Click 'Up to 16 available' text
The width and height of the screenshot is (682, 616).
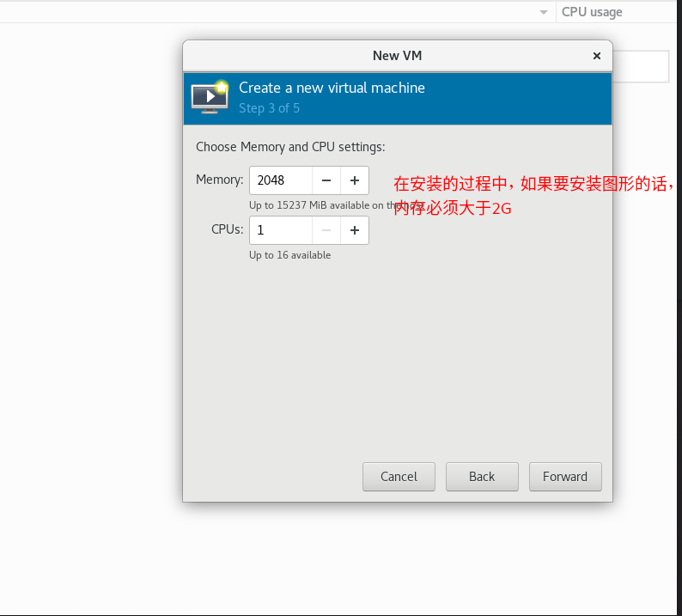[289, 255]
